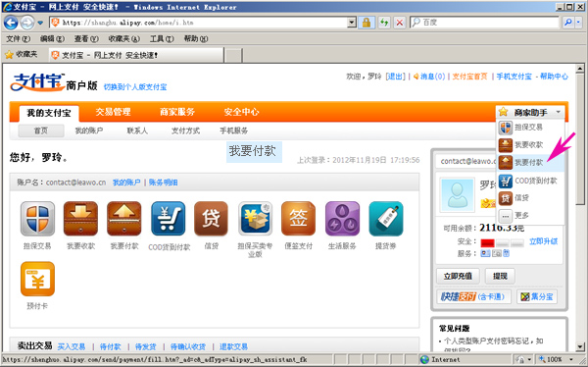This screenshot has width=588, height=367.
Task: Click the browser Back arrow button
Action: [11, 23]
